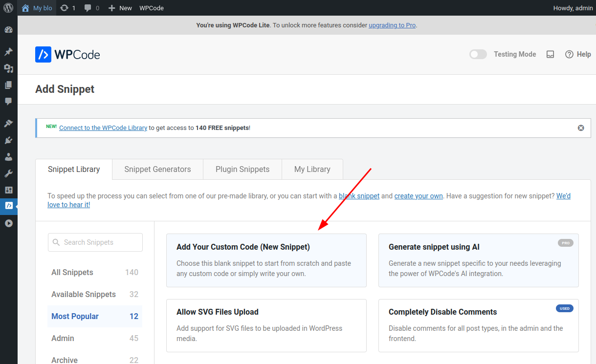Viewport: 596px width, 364px height.
Task: Open the notifications inbox icon
Action: (550, 54)
